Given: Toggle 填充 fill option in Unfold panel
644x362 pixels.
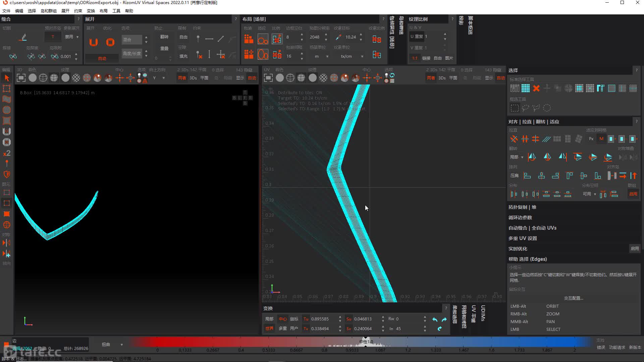Looking at the screenshot, I should pyautogui.click(x=183, y=56).
